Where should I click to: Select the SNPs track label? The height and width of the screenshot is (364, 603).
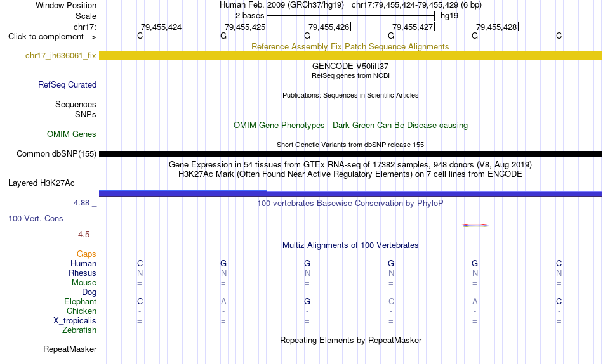pos(86,114)
